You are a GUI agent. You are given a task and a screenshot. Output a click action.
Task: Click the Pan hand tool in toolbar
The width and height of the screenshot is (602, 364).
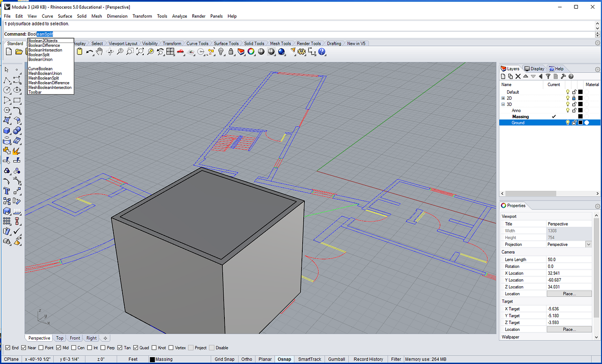coord(99,52)
